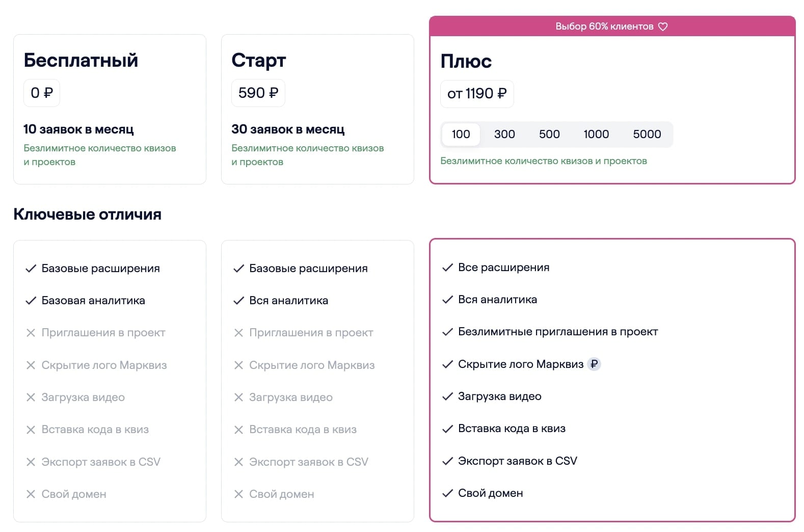Click the Бесплатный plan title
Image resolution: width=804 pixels, height=532 pixels.
point(81,60)
